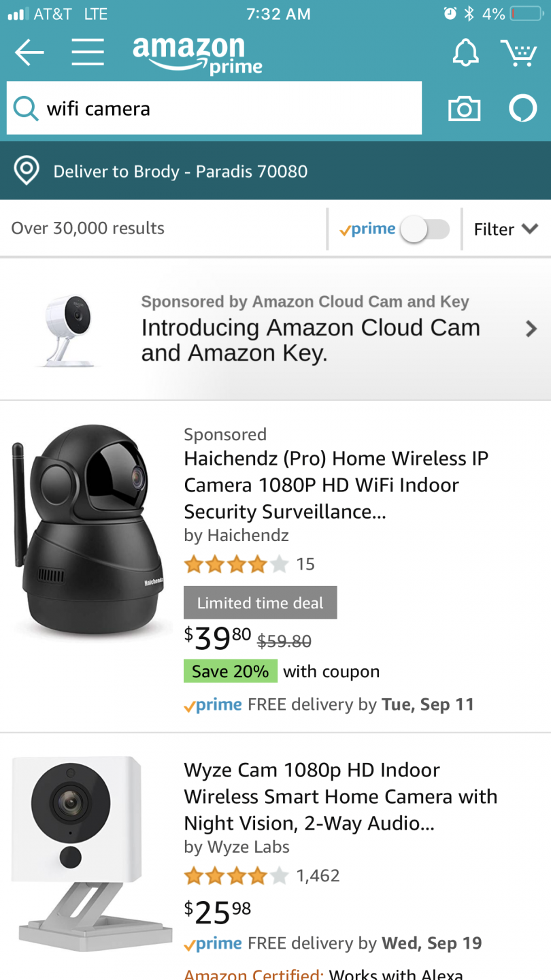551x980 pixels.
Task: Tap the white Wyze Cam image
Action: tap(88, 851)
